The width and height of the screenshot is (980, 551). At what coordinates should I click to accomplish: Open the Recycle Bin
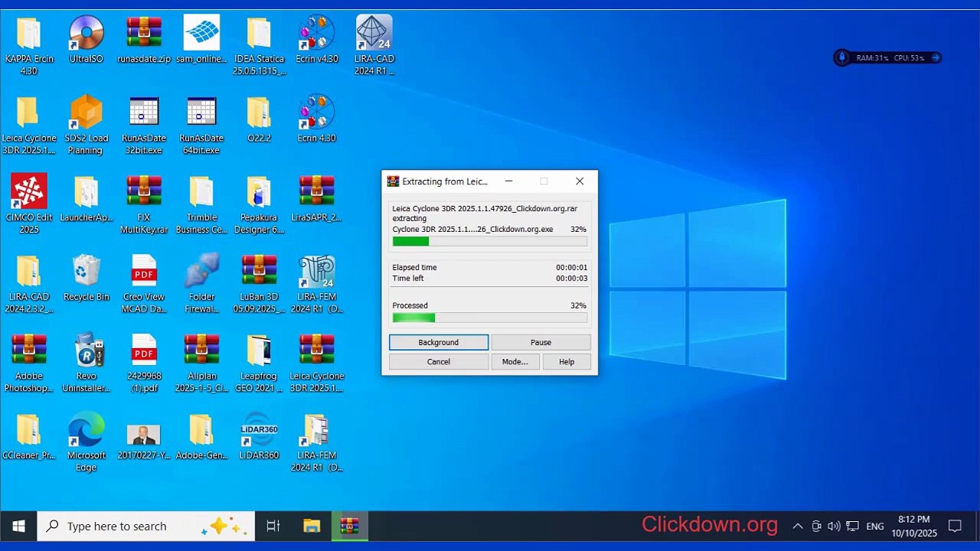point(87,278)
